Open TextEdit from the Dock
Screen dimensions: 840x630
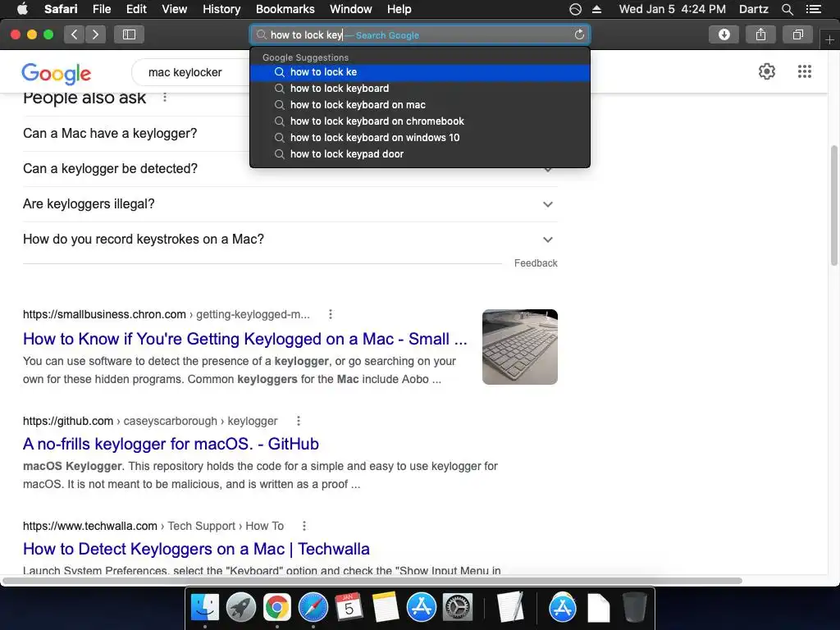pos(510,607)
